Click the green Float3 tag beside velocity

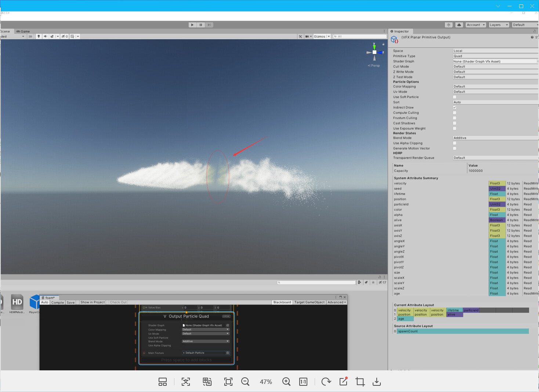497,183
